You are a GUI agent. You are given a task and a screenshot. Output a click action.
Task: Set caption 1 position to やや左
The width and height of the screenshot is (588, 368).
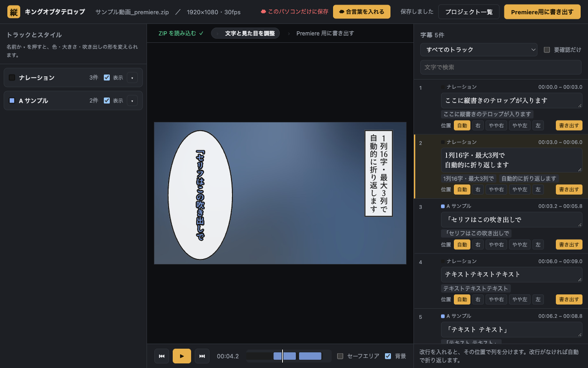click(x=519, y=126)
